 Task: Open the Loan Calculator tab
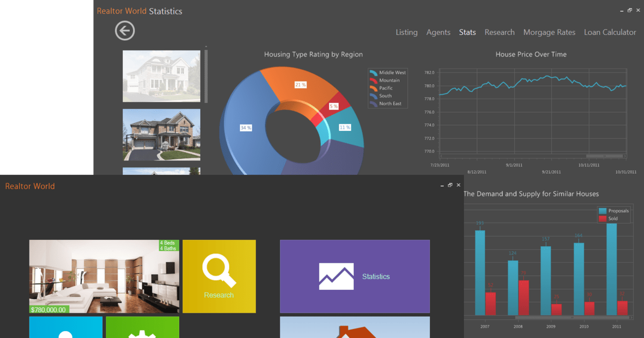610,32
